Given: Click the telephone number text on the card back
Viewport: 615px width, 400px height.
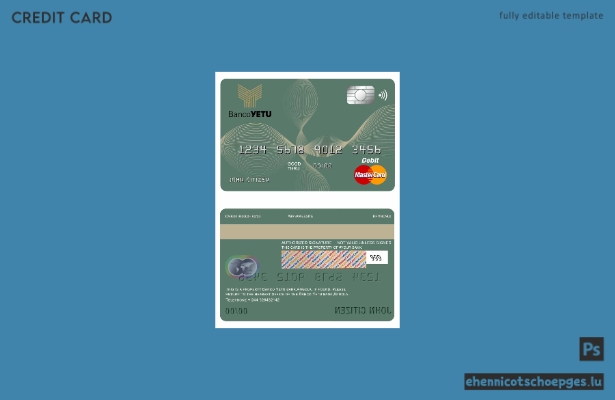Looking at the screenshot, I should 253,300.
